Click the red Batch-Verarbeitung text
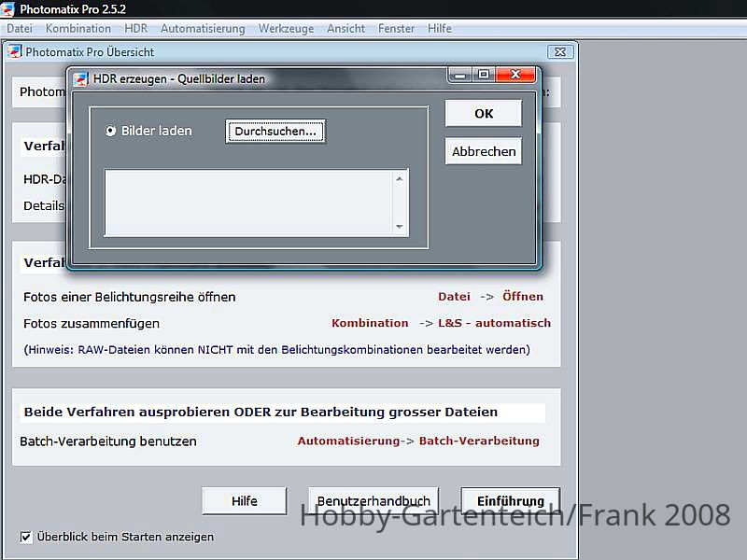 click(x=479, y=441)
